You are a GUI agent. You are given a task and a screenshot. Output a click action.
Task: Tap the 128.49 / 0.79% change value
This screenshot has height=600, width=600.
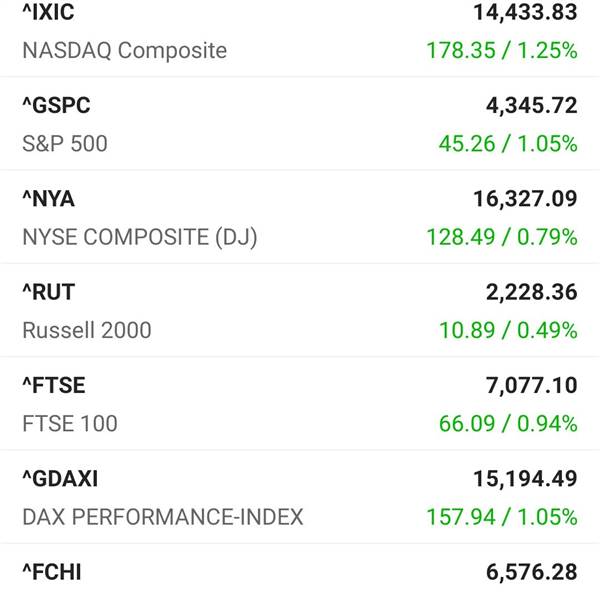coord(502,237)
